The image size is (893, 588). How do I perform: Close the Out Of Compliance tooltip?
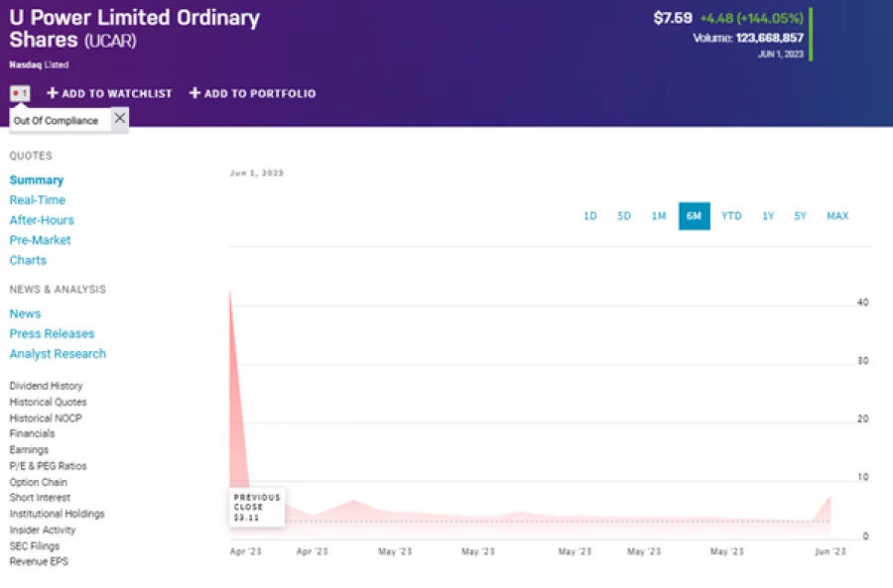[119, 119]
